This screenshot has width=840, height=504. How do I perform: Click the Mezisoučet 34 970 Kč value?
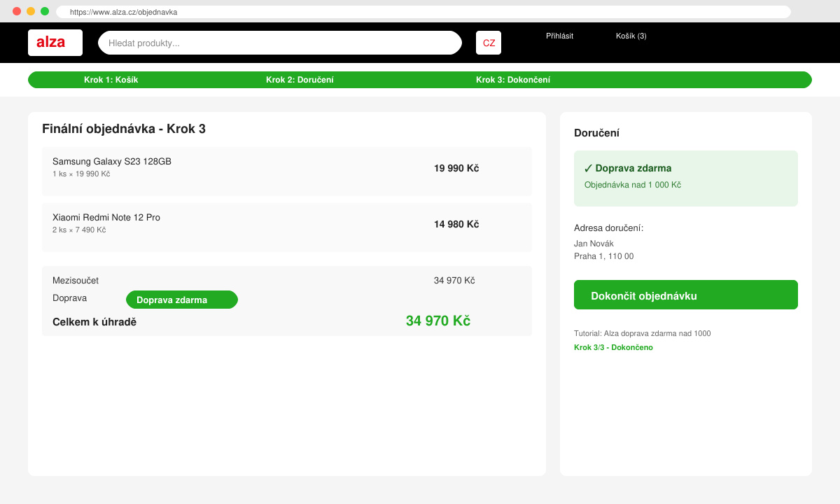[454, 280]
